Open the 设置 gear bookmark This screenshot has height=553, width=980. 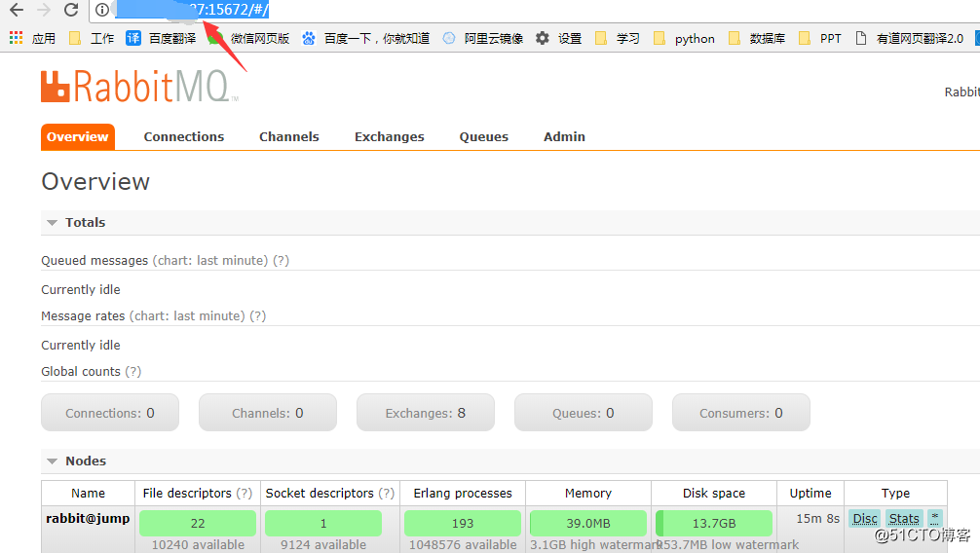pyautogui.click(x=558, y=38)
